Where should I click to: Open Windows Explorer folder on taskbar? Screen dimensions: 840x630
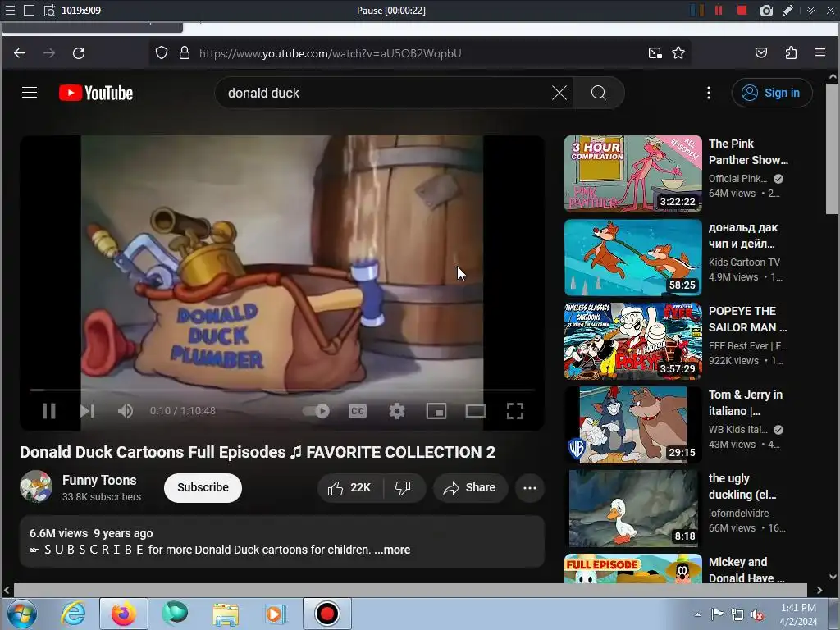[x=226, y=614]
